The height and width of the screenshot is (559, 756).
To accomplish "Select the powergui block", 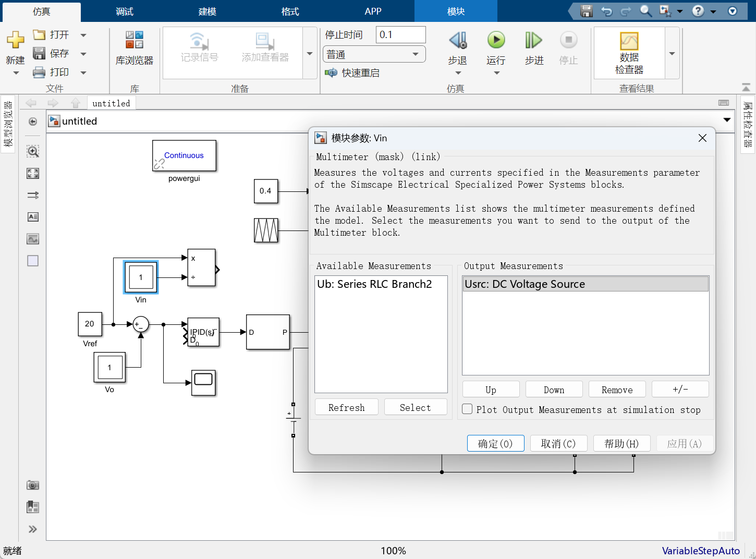I will pyautogui.click(x=184, y=155).
